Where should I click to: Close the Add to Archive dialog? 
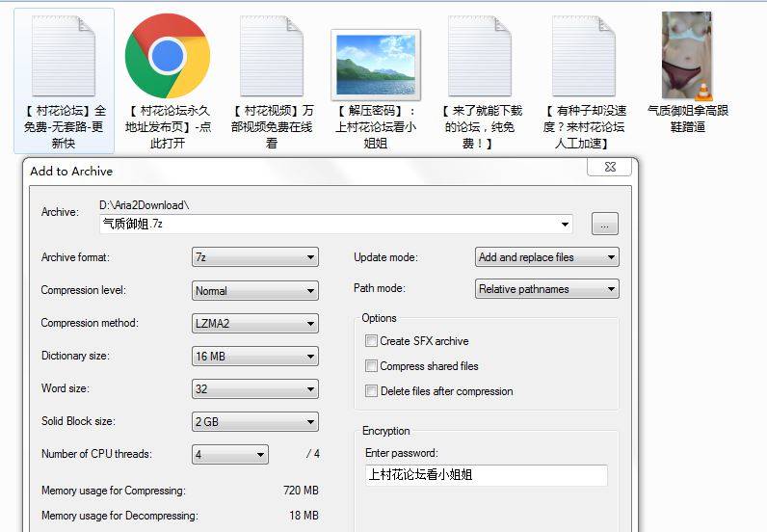pos(608,168)
